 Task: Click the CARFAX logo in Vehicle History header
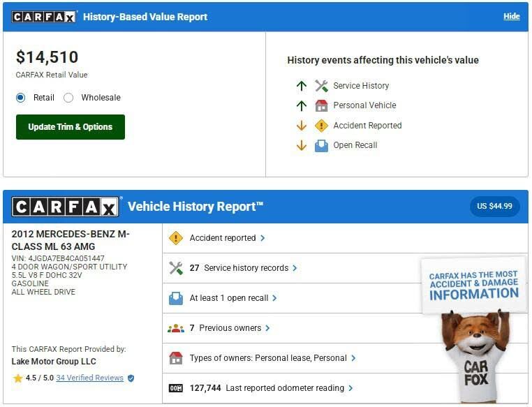pyautogui.click(x=66, y=207)
